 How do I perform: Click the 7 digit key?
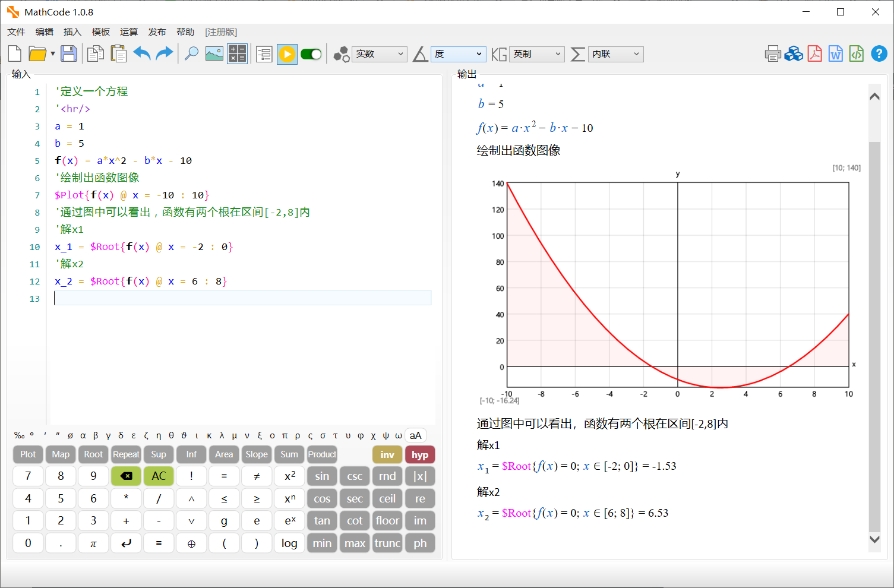pyautogui.click(x=28, y=476)
